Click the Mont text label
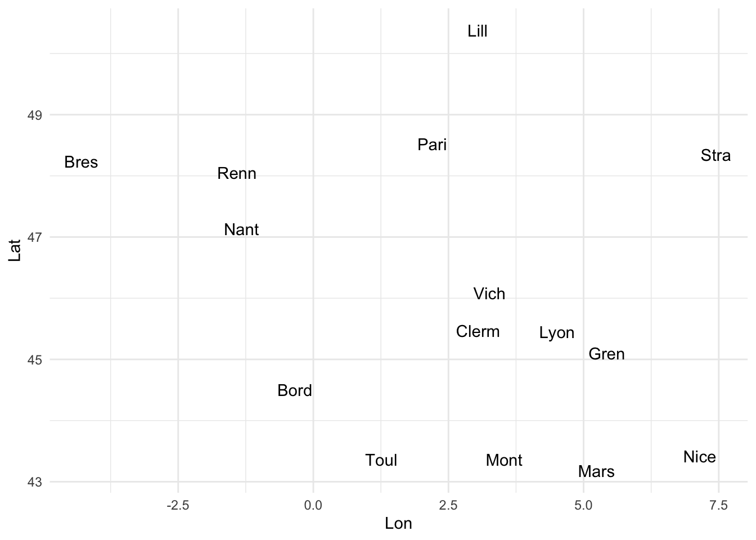The height and width of the screenshot is (540, 756). pos(504,460)
